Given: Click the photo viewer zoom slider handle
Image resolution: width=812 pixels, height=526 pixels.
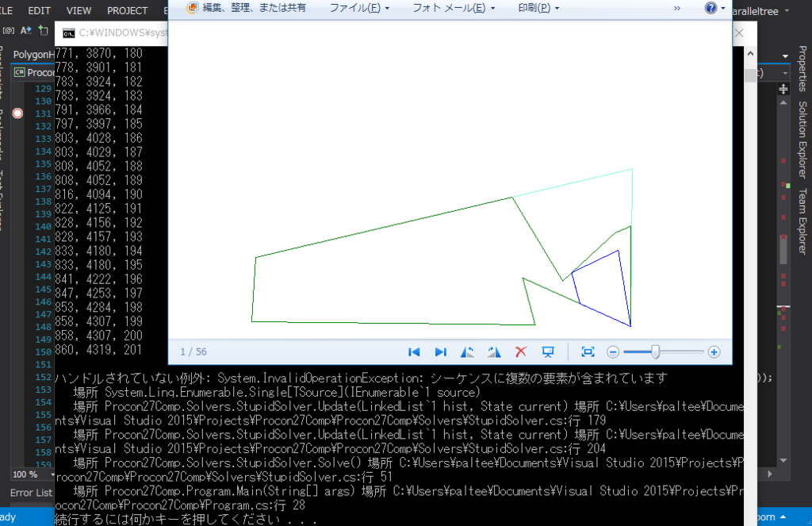Looking at the screenshot, I should pyautogui.click(x=655, y=351).
